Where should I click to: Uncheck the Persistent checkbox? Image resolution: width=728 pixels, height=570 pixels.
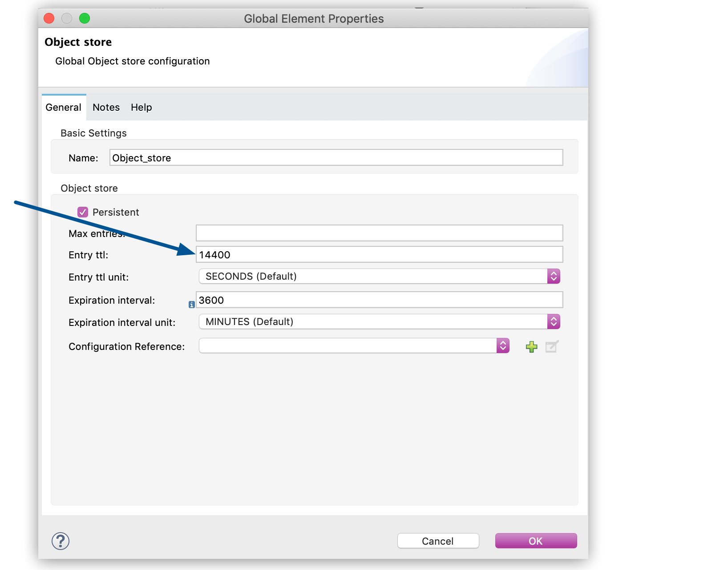[x=83, y=212]
